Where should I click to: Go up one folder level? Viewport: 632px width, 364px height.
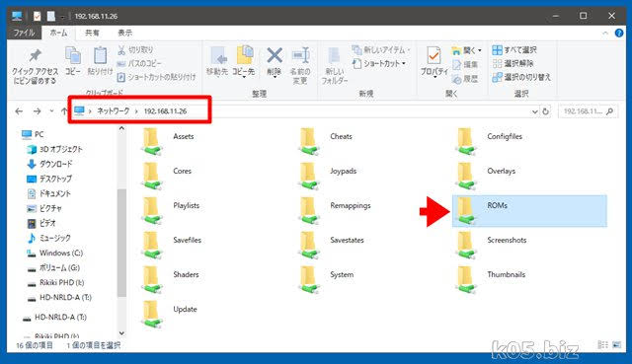[64, 111]
